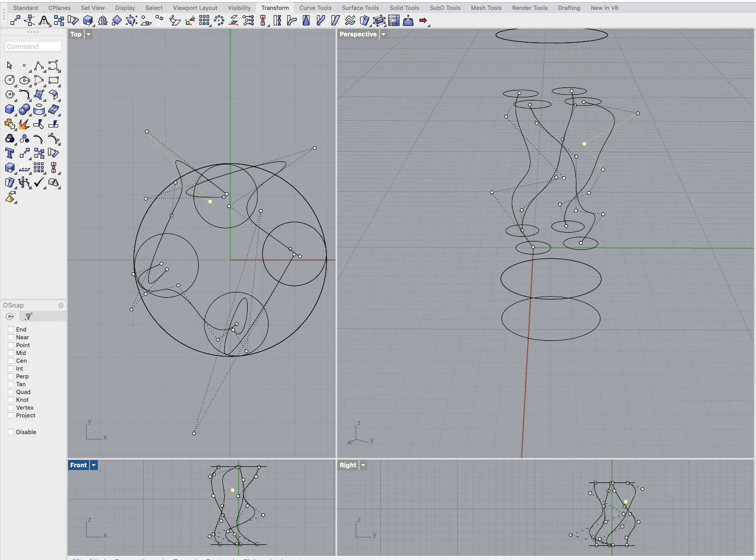This screenshot has height=560, width=756.
Task: Open the Rotate tool in the toolbar
Action: [x=74, y=21]
